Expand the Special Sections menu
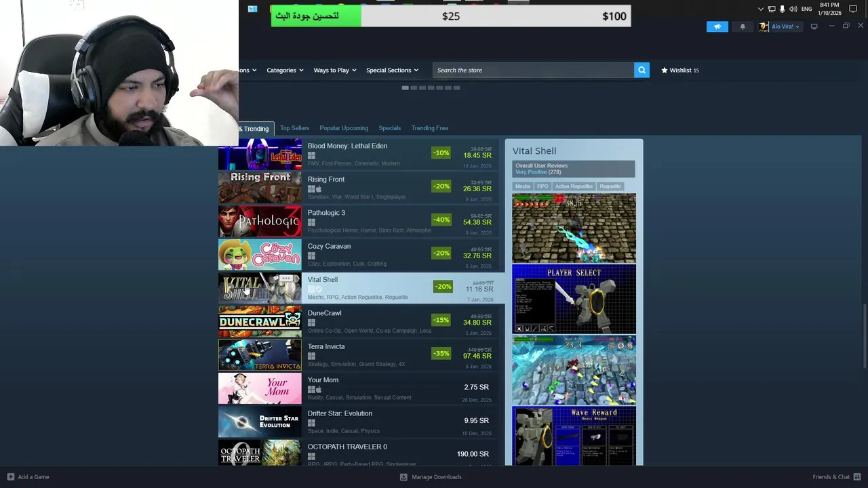 (392, 70)
